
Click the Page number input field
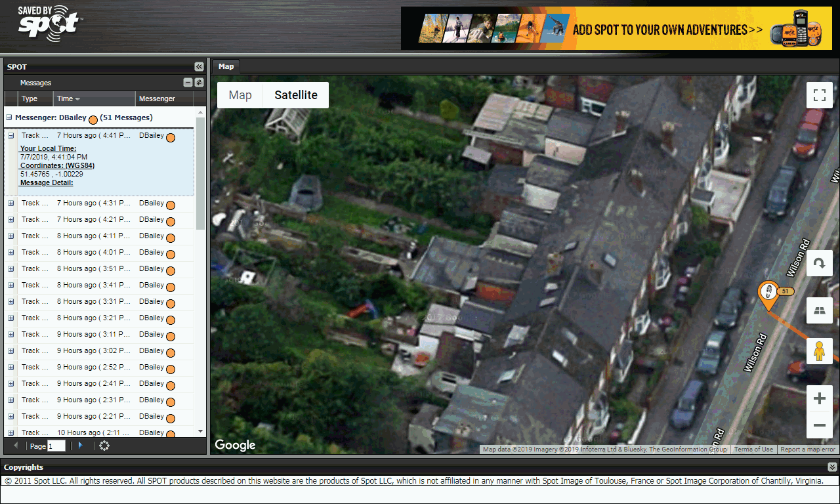(56, 446)
